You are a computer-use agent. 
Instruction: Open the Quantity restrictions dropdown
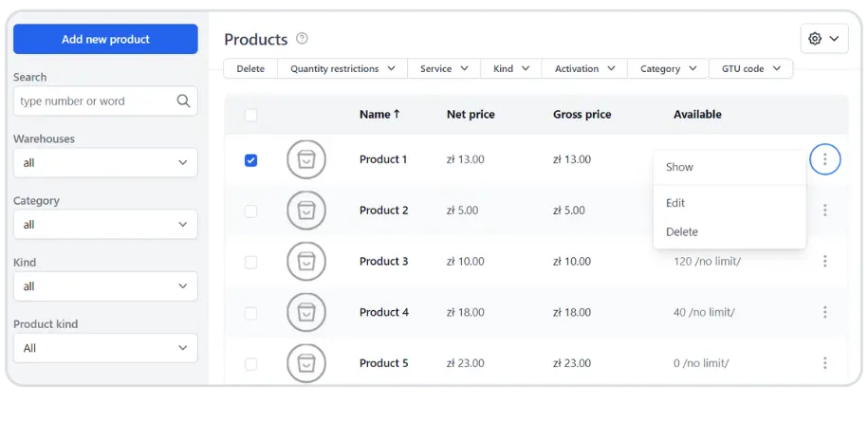coord(342,69)
